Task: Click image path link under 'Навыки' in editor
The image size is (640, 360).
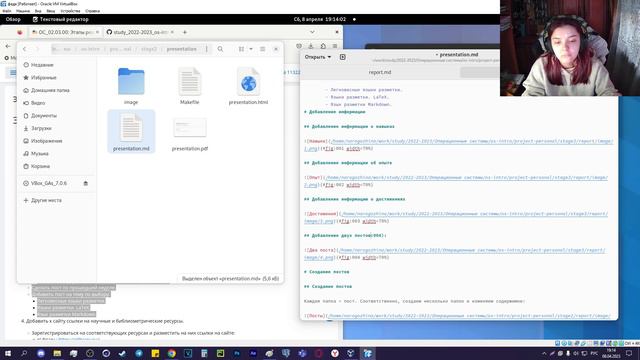Action: pyautogui.click(x=459, y=144)
